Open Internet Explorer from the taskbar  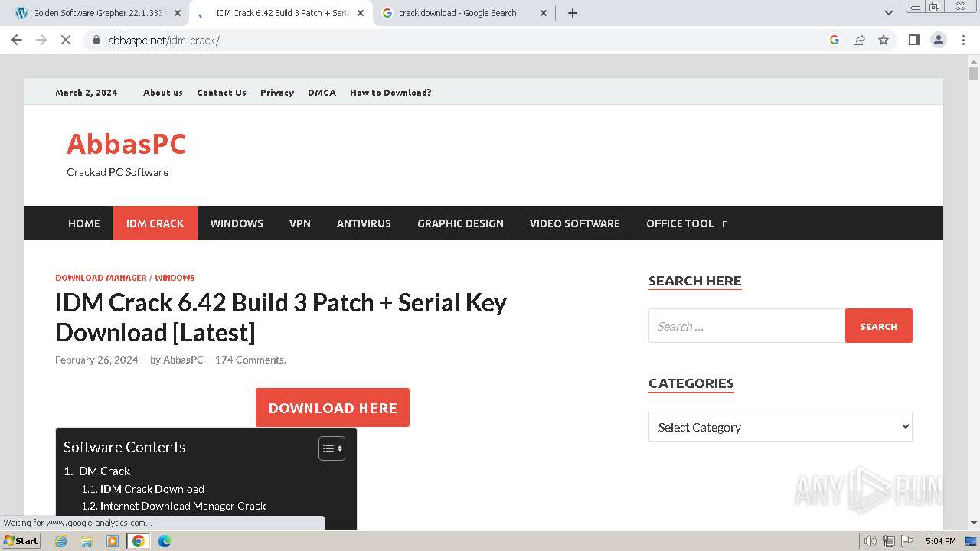(61, 541)
